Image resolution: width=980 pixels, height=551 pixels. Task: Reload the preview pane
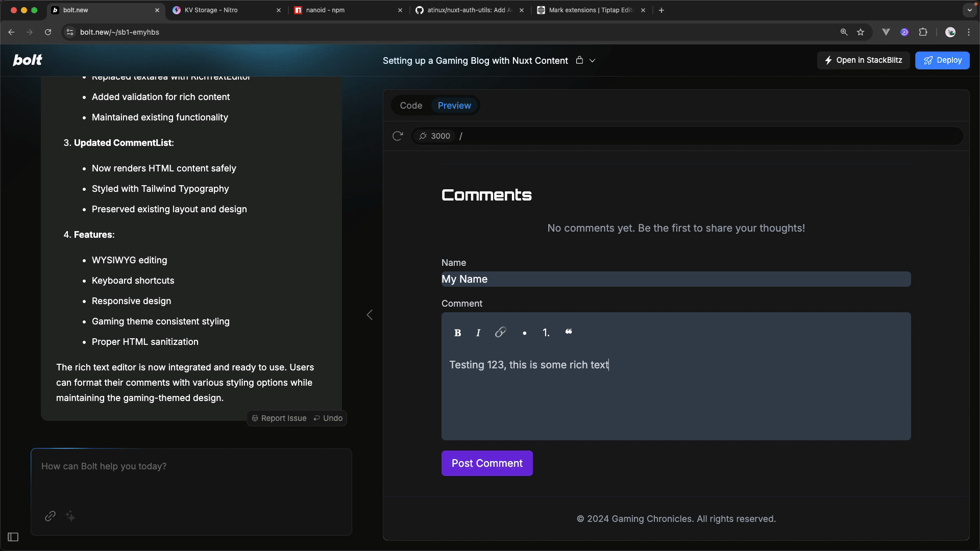coord(398,136)
